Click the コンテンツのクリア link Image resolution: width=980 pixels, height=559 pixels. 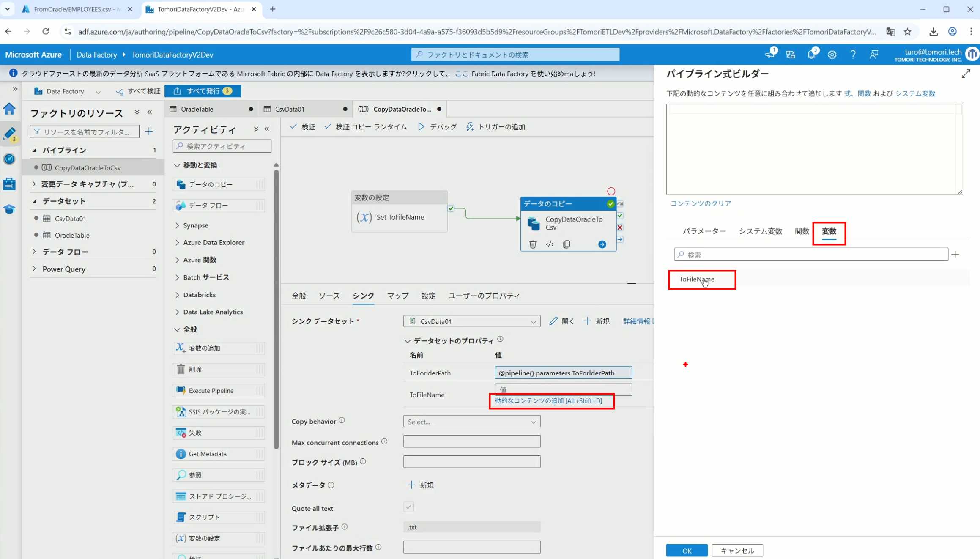tap(701, 203)
